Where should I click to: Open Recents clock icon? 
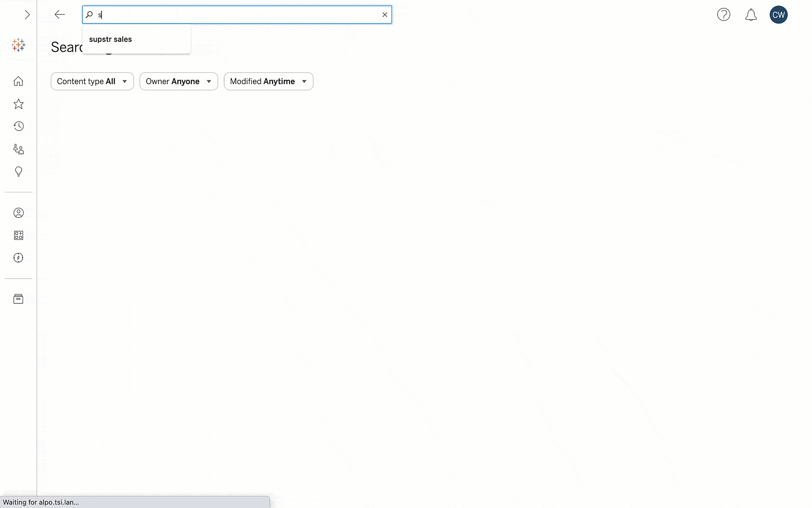click(18, 126)
